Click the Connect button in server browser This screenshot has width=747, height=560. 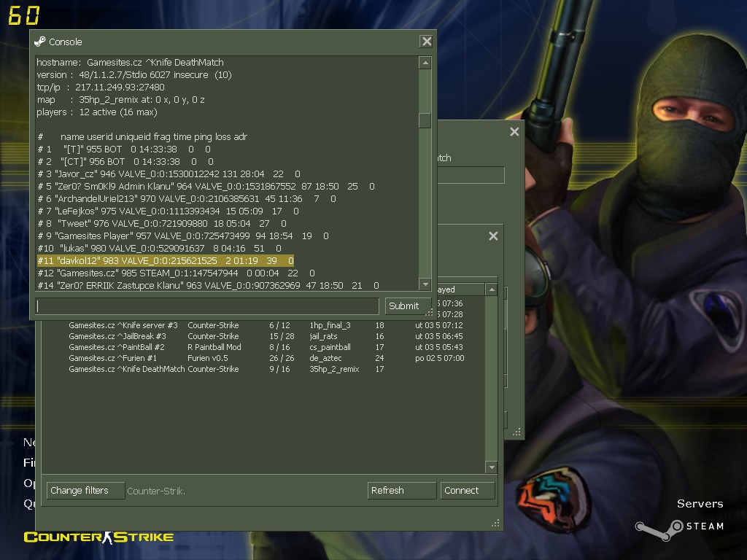point(468,491)
